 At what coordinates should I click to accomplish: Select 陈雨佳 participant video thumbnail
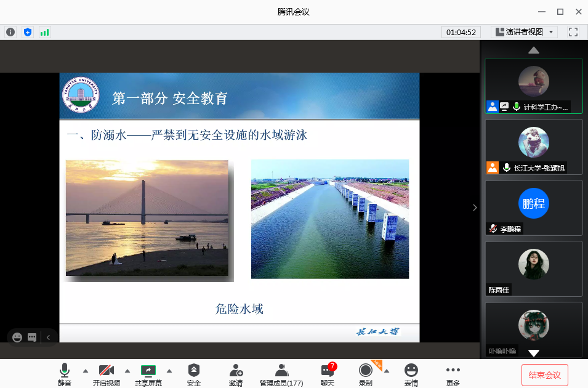click(534, 269)
